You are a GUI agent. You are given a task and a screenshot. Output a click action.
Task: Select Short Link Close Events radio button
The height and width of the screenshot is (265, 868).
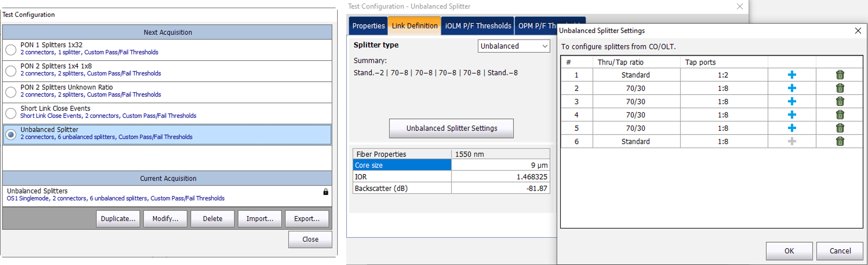click(11, 113)
